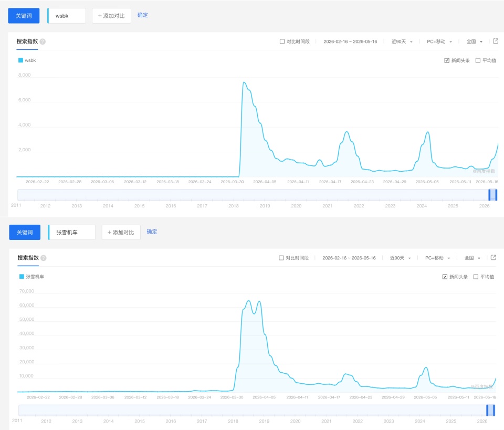Open date range picker in the 张雪机车 chart
504x430 pixels.
click(x=349, y=258)
